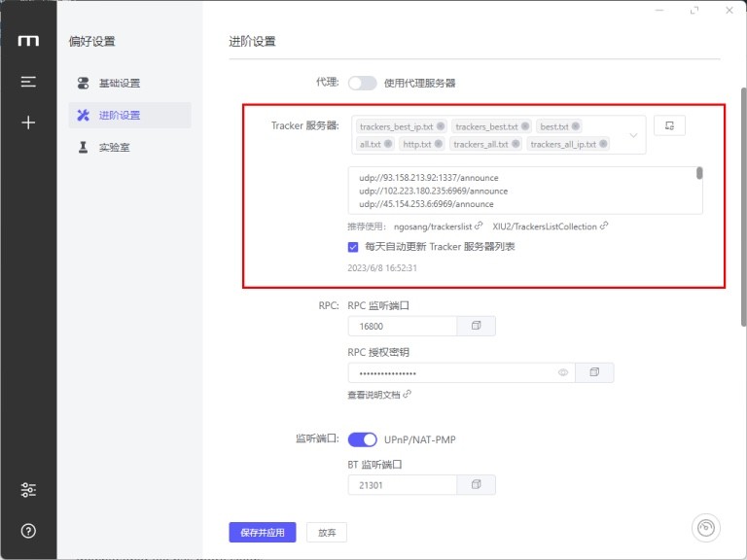Open 基础设置 preferences section

(x=129, y=83)
